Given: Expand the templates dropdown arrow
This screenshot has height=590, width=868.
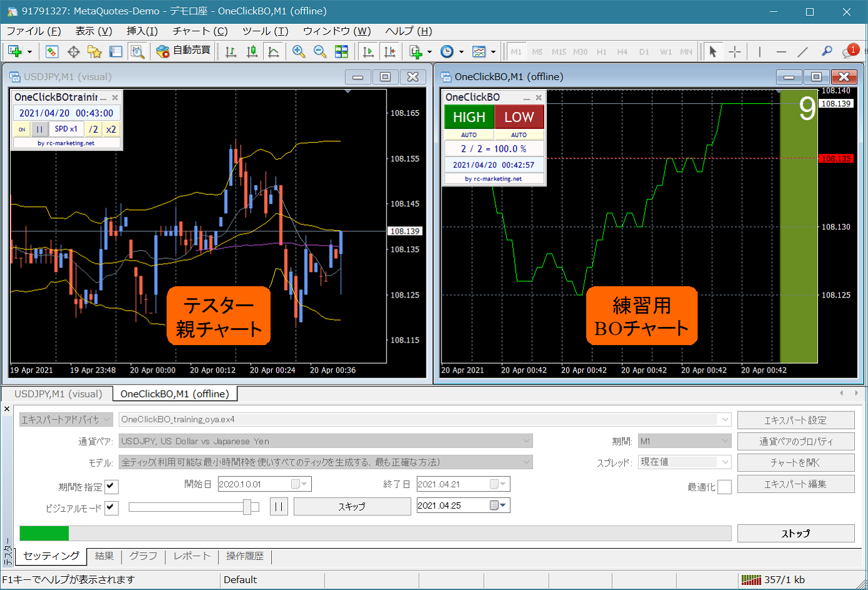Looking at the screenshot, I should point(493,52).
